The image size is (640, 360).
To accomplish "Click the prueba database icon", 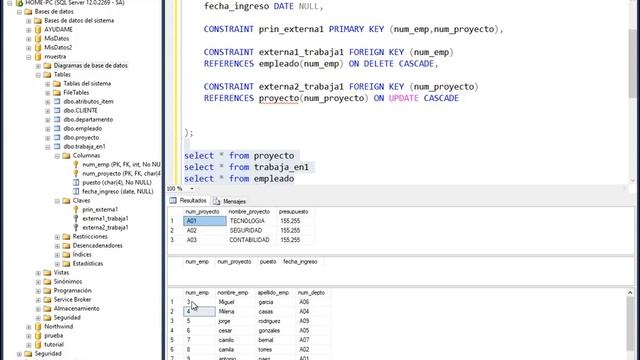I will [38, 335].
